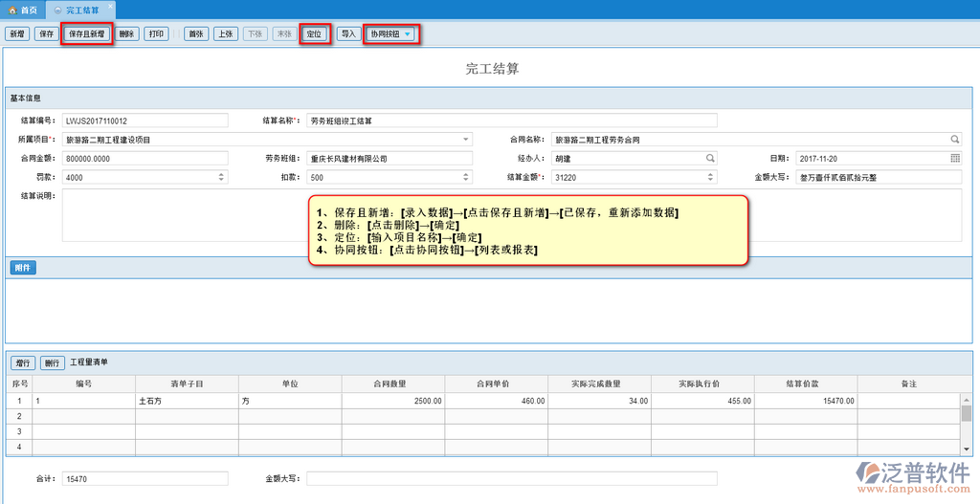Select the 完工结算 tab

pyautogui.click(x=78, y=9)
